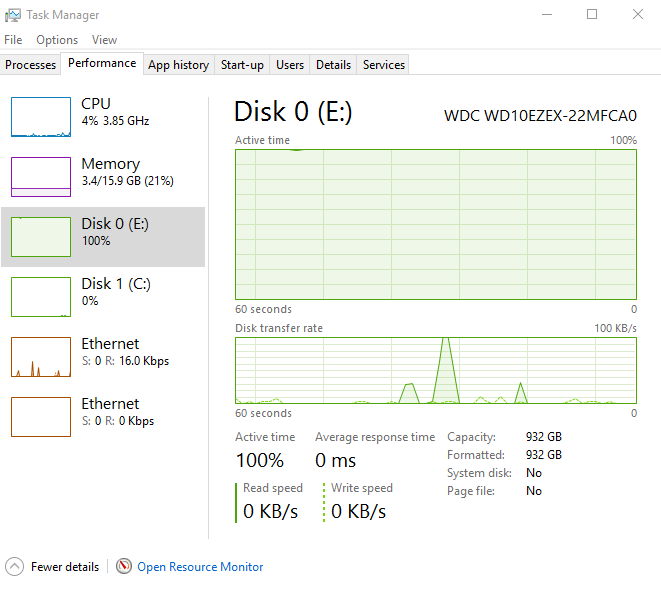Screen dimensions: 661x590
Task: Switch to the Processes tab
Action: tap(30, 65)
